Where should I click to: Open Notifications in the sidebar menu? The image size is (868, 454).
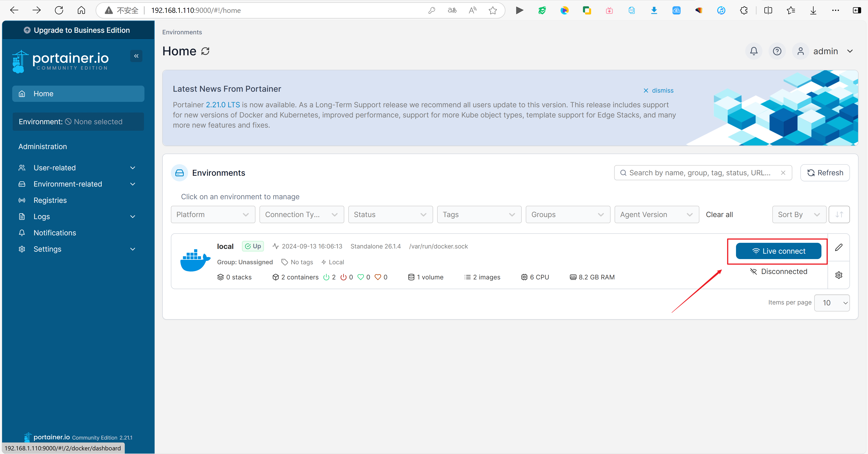55,233
